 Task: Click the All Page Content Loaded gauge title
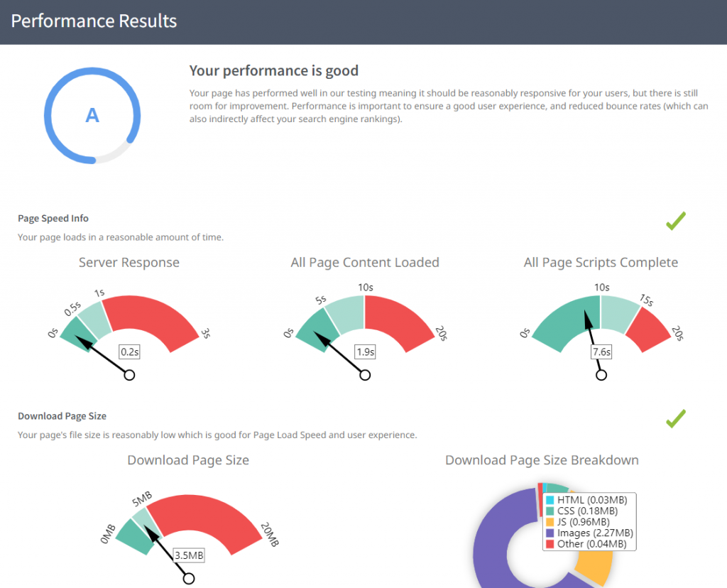coord(365,263)
